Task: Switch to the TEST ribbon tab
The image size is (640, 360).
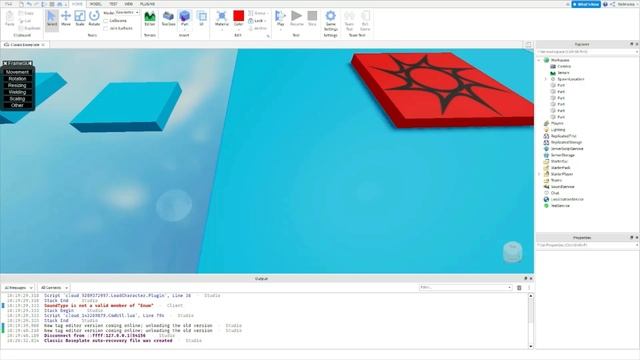Action: [113, 4]
